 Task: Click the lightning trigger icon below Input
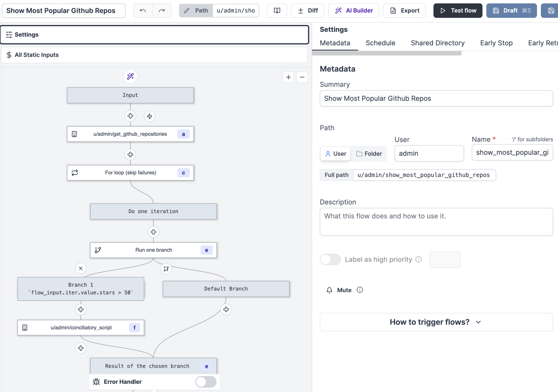[149, 116]
